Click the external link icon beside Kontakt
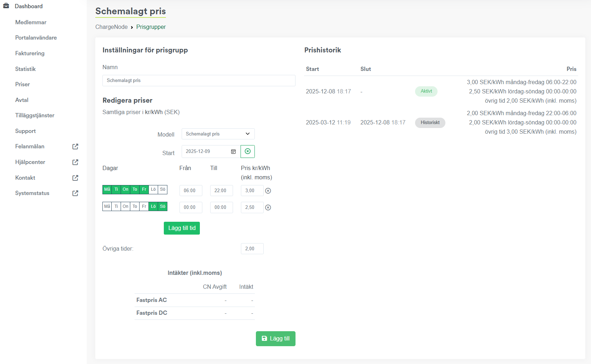The width and height of the screenshot is (591, 364). (75, 178)
